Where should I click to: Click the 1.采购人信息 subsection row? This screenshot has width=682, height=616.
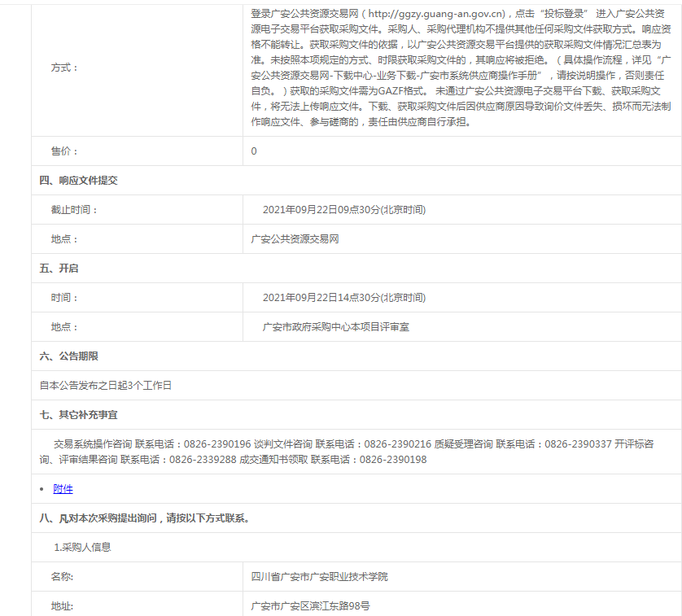point(82,548)
